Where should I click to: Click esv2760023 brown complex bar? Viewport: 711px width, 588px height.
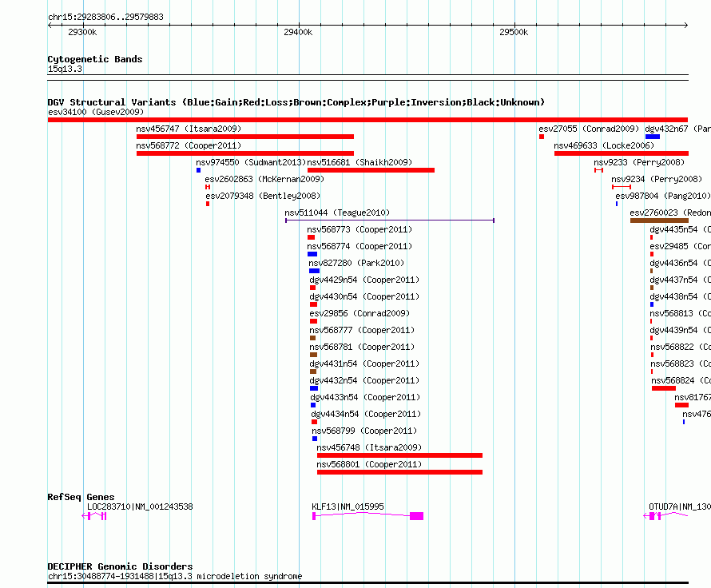pyautogui.click(x=659, y=220)
